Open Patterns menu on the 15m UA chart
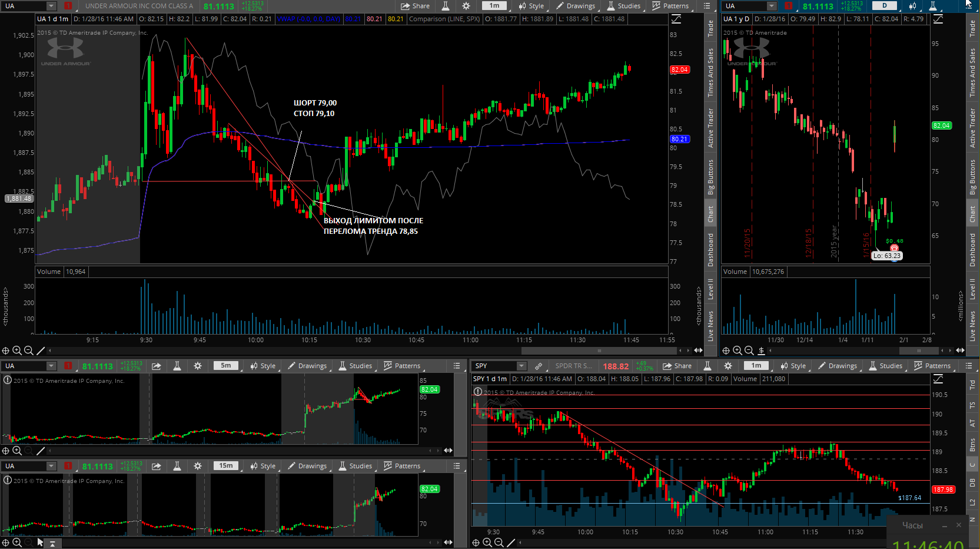980x549 pixels. tap(402, 466)
